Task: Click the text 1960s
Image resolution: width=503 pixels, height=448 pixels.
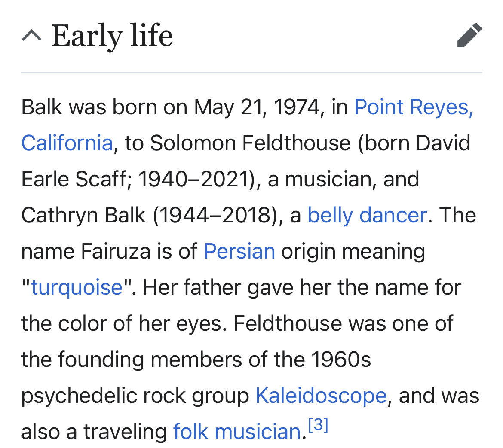Action: [341, 360]
